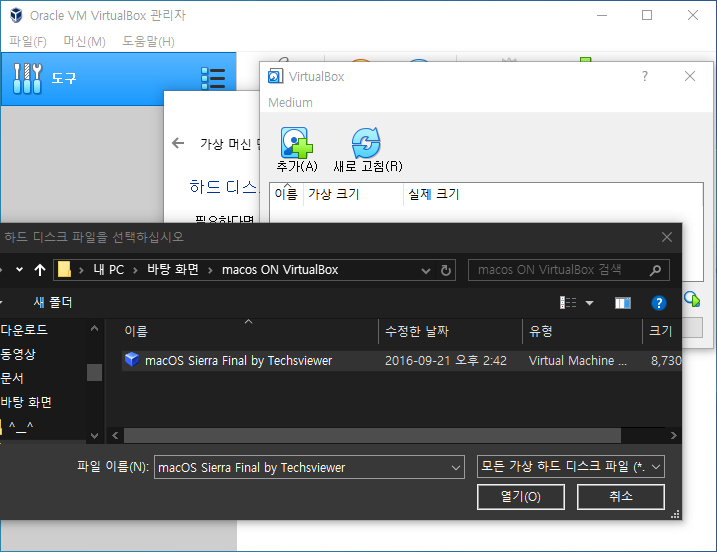Sort by 이름 column in file list
This screenshot has width=717, height=552.
pyautogui.click(x=136, y=331)
